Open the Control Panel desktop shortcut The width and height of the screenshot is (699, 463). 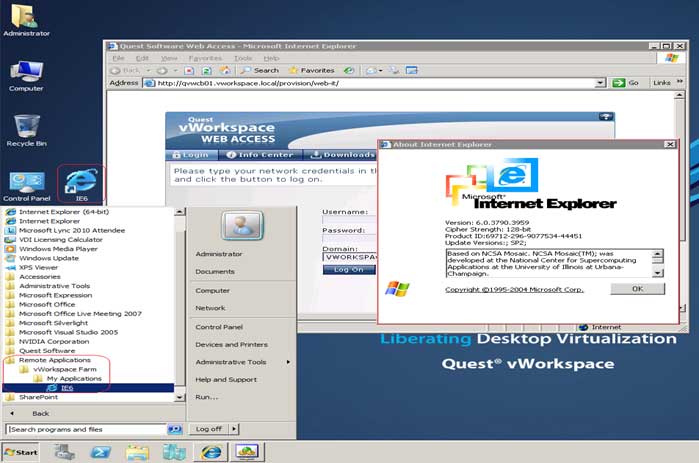pyautogui.click(x=26, y=186)
